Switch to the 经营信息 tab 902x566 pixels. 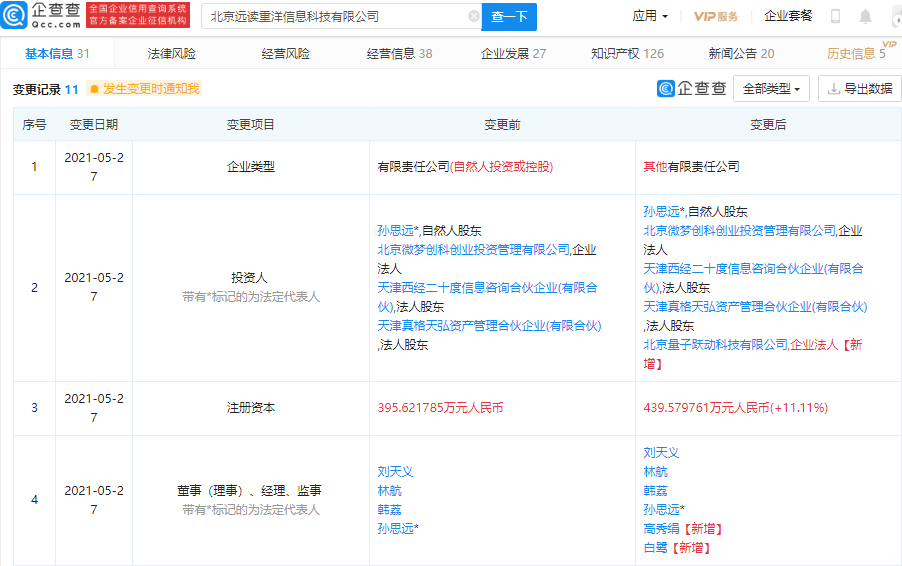click(x=399, y=53)
